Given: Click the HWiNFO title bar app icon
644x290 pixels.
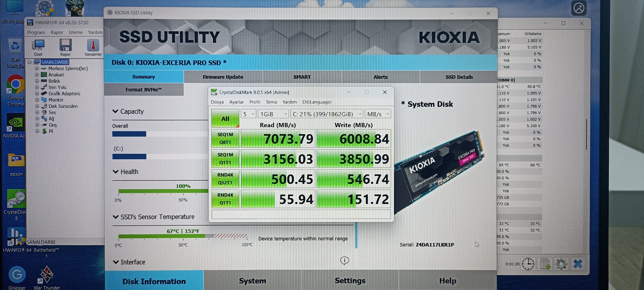Looking at the screenshot, I should point(30,23).
